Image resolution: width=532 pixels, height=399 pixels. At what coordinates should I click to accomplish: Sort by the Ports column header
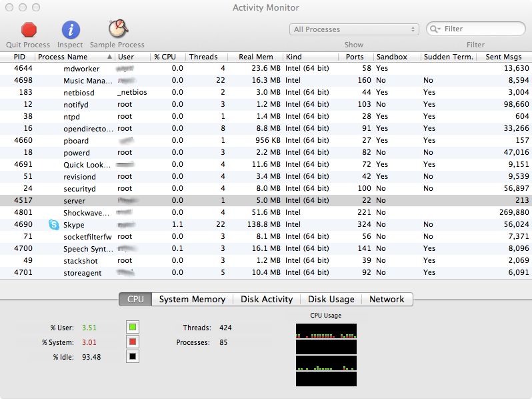356,57
